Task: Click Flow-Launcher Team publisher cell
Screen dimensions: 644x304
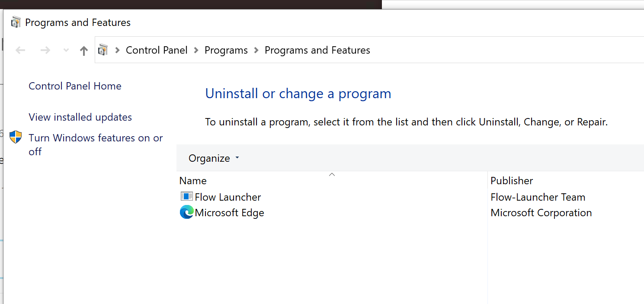Action: coord(538,197)
